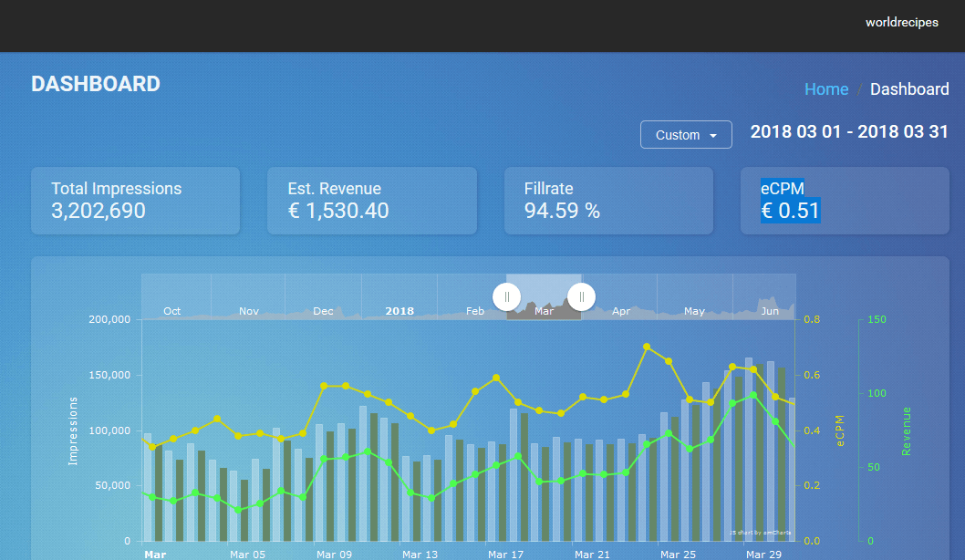Jump to Oct in chart timeline scrollbar
The height and width of the screenshot is (560, 965).
(171, 311)
